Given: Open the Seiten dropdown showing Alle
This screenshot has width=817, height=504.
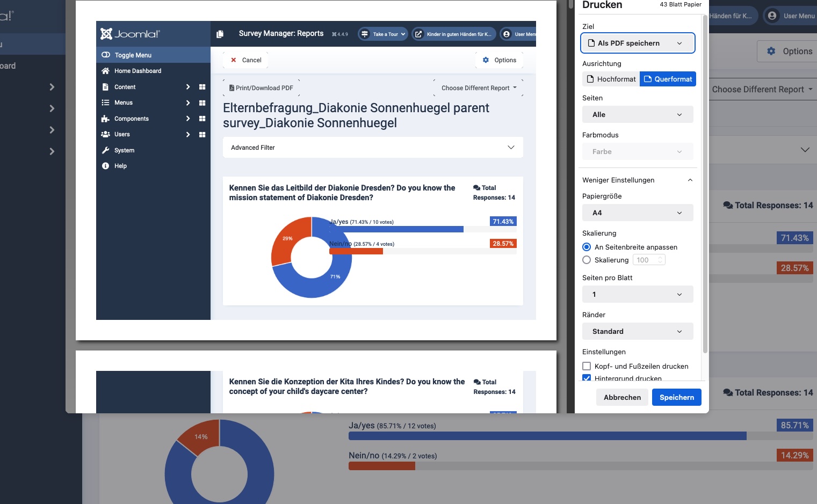Looking at the screenshot, I should [637, 115].
